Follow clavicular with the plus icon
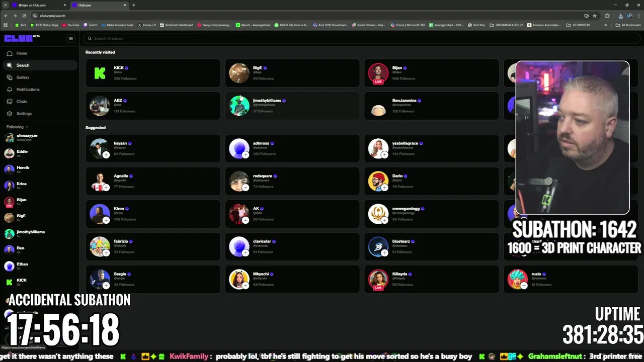Screen dimensions: 644x362 pyautogui.click(x=246, y=253)
